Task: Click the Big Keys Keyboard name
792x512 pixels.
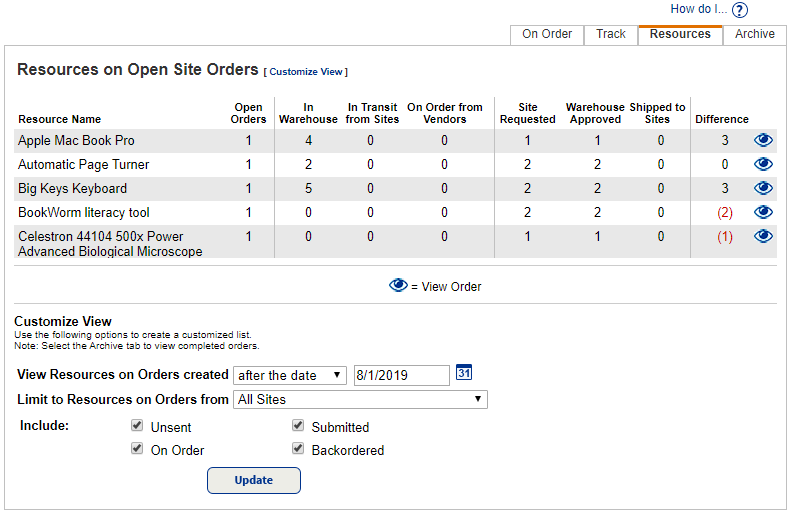Action: pos(73,188)
